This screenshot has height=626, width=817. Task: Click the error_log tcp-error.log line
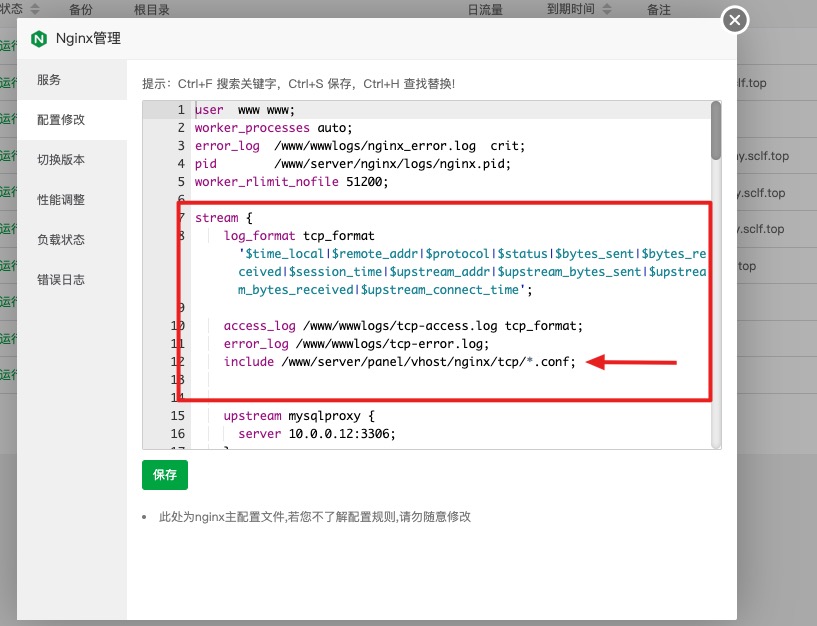tap(356, 344)
